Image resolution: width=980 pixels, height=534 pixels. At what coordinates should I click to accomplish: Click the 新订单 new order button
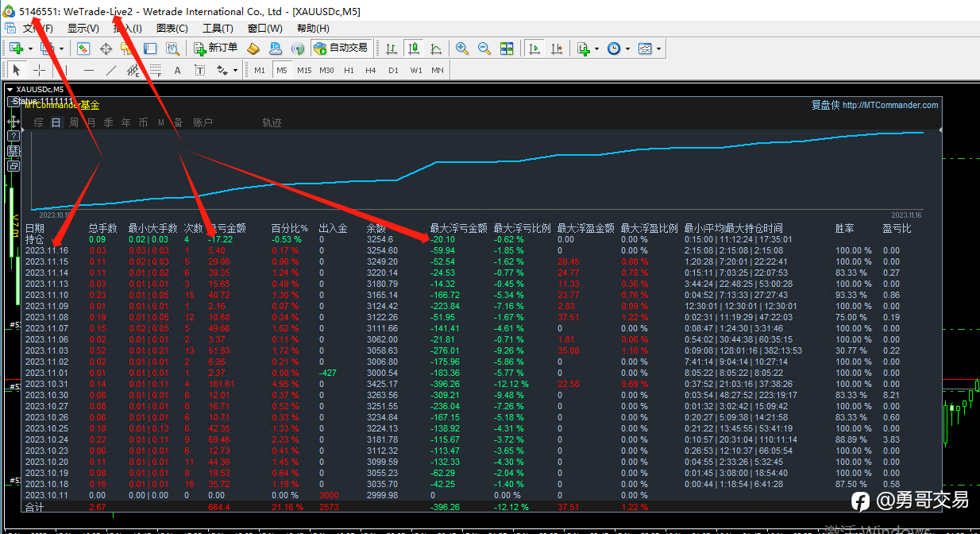pos(216,48)
